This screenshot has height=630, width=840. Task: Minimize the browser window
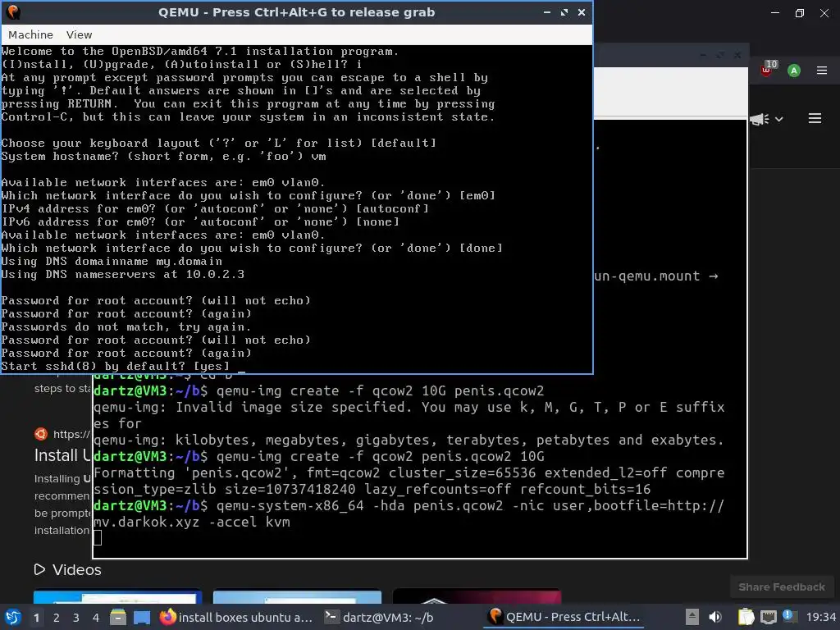[775, 13]
